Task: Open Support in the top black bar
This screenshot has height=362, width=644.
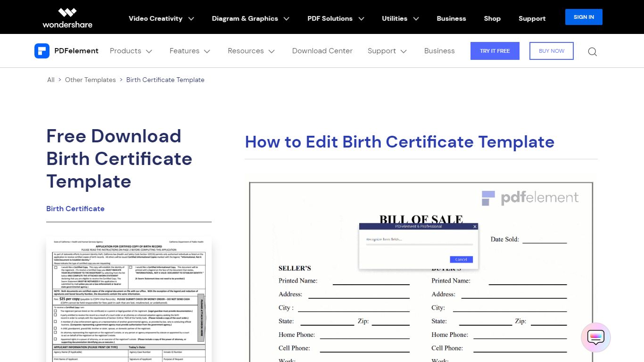Action: (x=532, y=18)
